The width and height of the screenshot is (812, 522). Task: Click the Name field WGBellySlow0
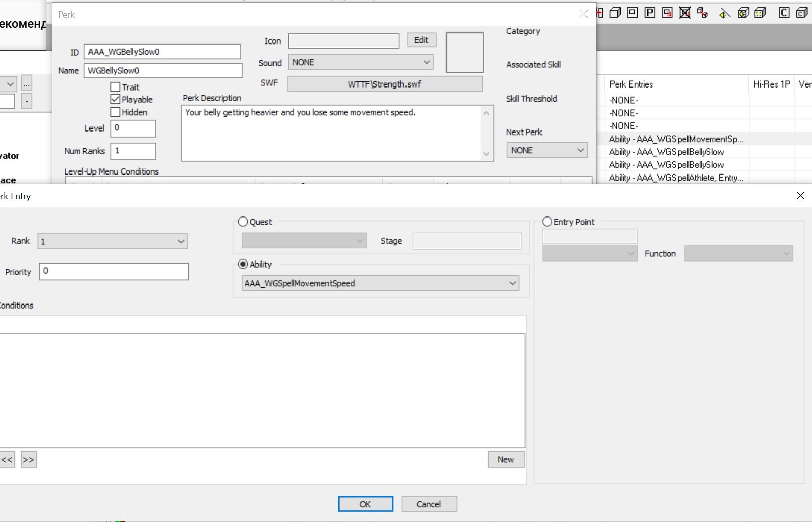163,70
